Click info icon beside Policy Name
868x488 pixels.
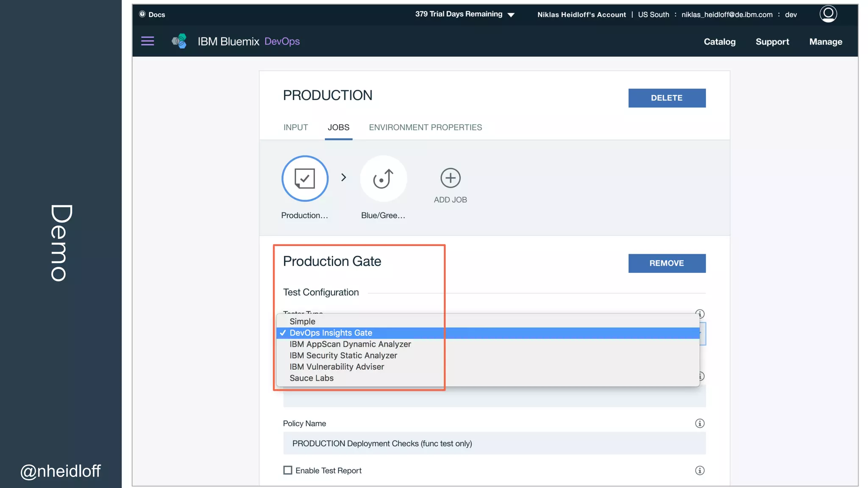700,423
